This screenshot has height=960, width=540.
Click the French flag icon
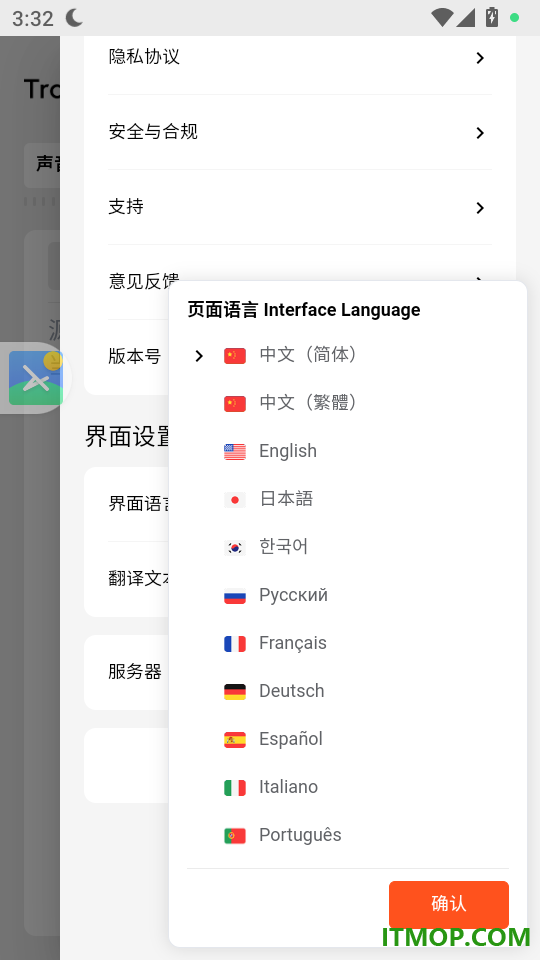(234, 643)
